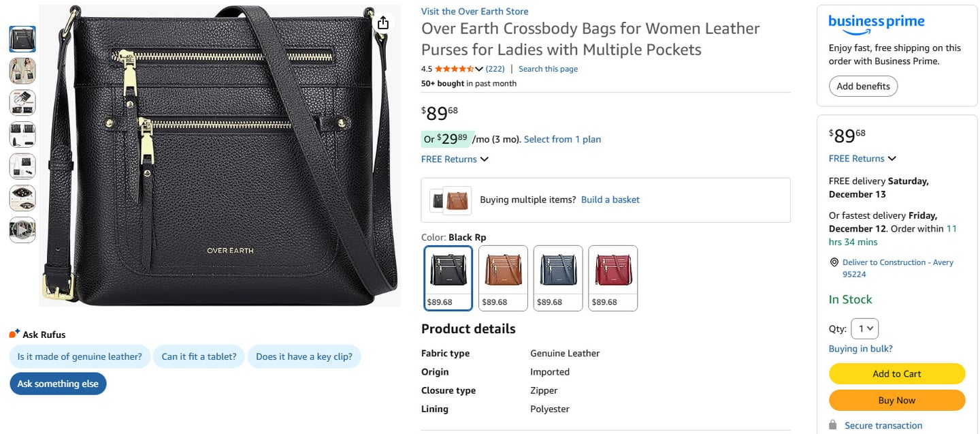
Task: Click the Ask Rufus sparkle icon
Action: pos(14,334)
